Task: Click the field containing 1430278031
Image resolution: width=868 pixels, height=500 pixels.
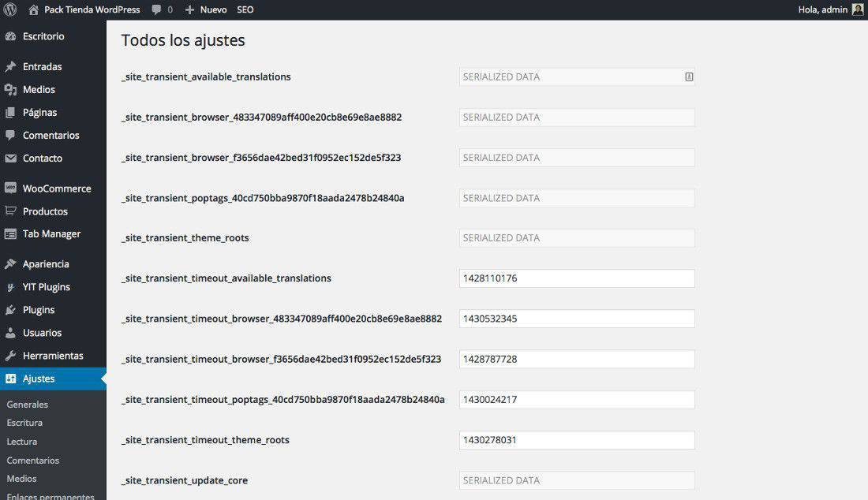Action: [x=577, y=440]
